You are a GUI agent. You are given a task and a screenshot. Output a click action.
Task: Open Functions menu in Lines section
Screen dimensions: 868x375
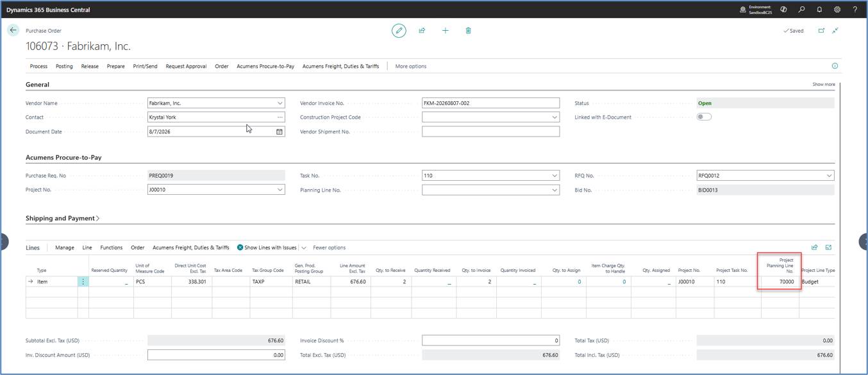pyautogui.click(x=112, y=247)
